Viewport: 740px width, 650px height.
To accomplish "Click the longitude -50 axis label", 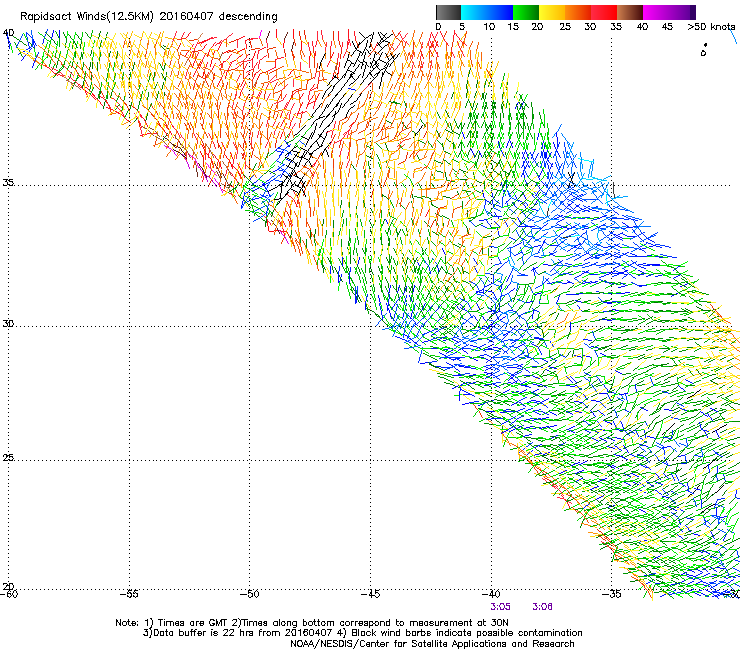I will tap(250, 594).
